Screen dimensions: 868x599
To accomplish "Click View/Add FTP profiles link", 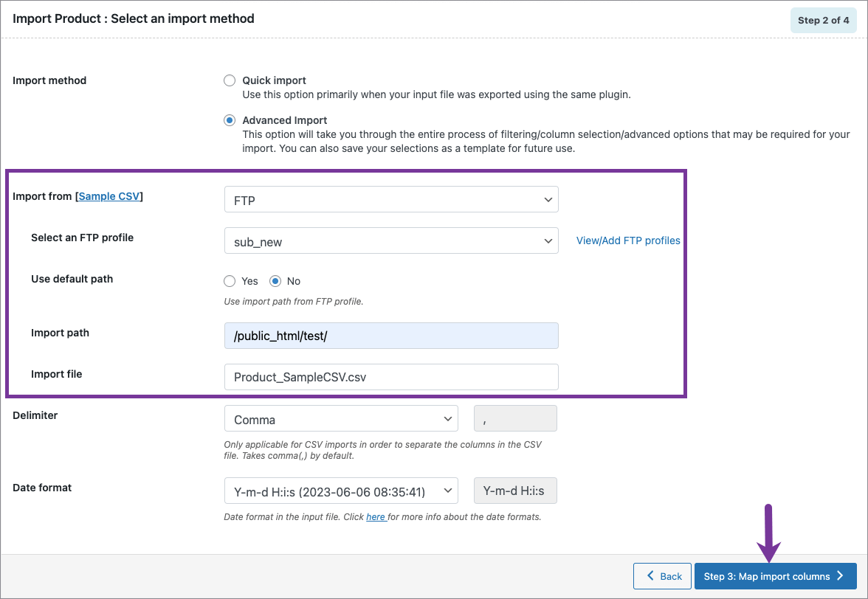I will pyautogui.click(x=628, y=240).
